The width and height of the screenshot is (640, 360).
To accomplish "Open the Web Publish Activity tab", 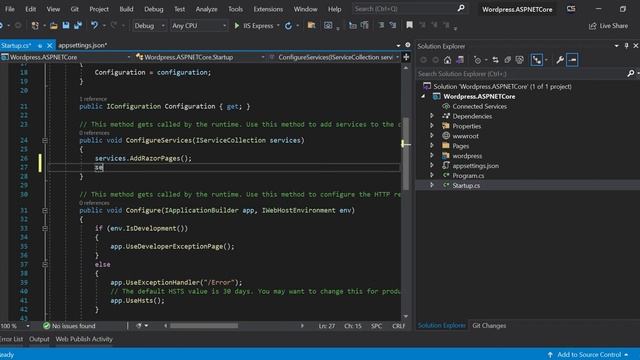I will click(84, 339).
